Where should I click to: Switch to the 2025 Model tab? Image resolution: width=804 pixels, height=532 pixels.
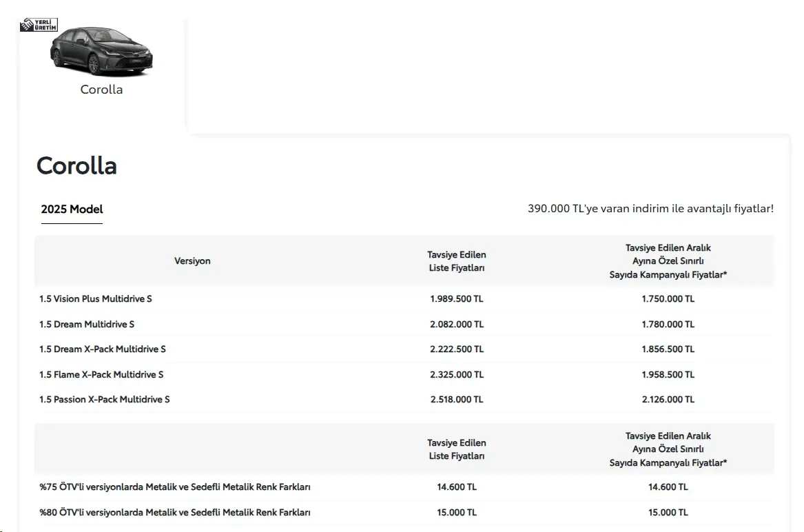(72, 209)
